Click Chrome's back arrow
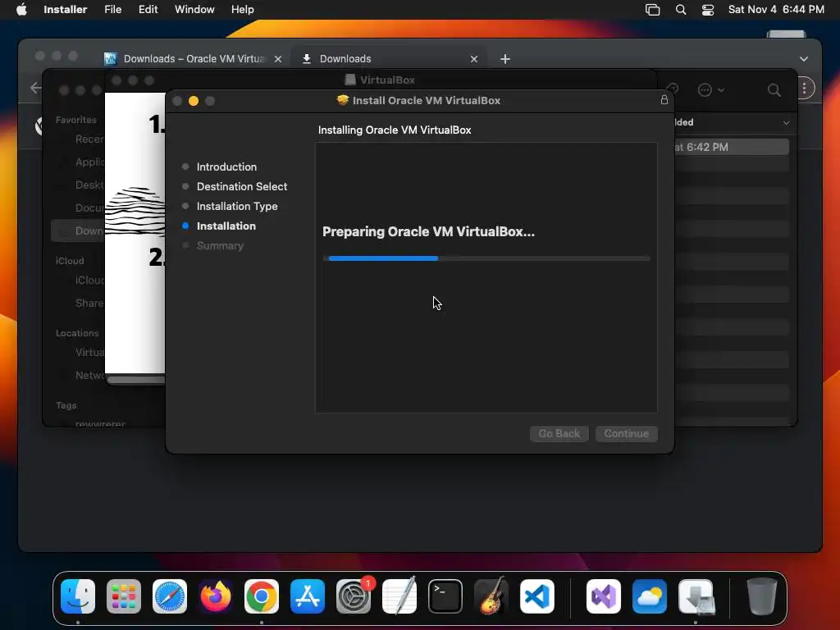 36,88
